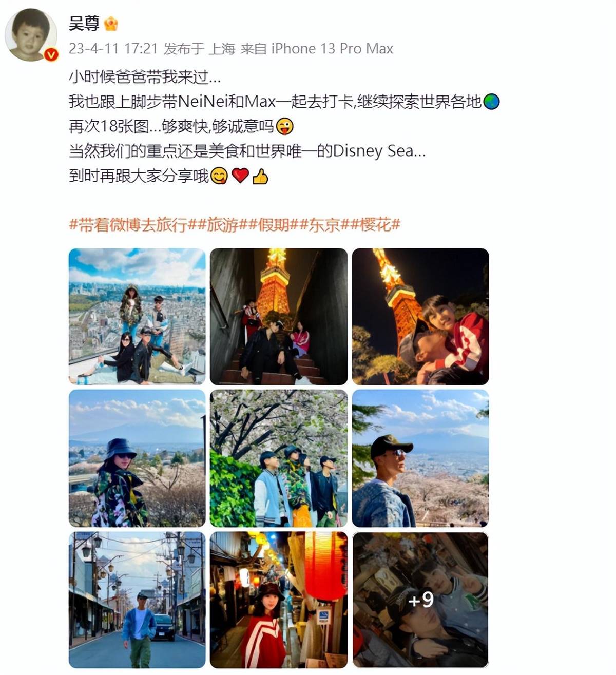Viewport: 616px width, 675px height.
Task: Expand the +9 more photos thumbnail
Action: pos(420,600)
